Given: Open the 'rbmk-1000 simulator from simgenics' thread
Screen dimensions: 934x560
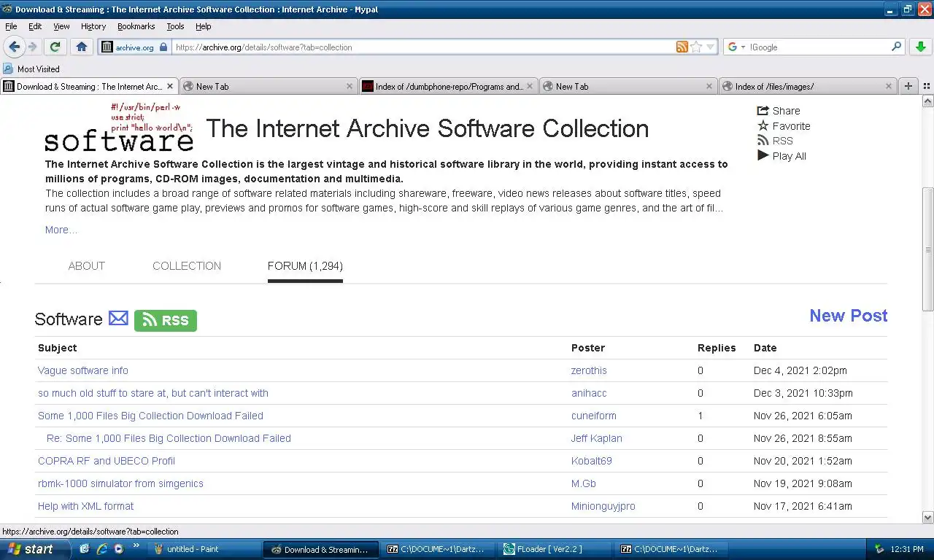Looking at the screenshot, I should click(120, 483).
